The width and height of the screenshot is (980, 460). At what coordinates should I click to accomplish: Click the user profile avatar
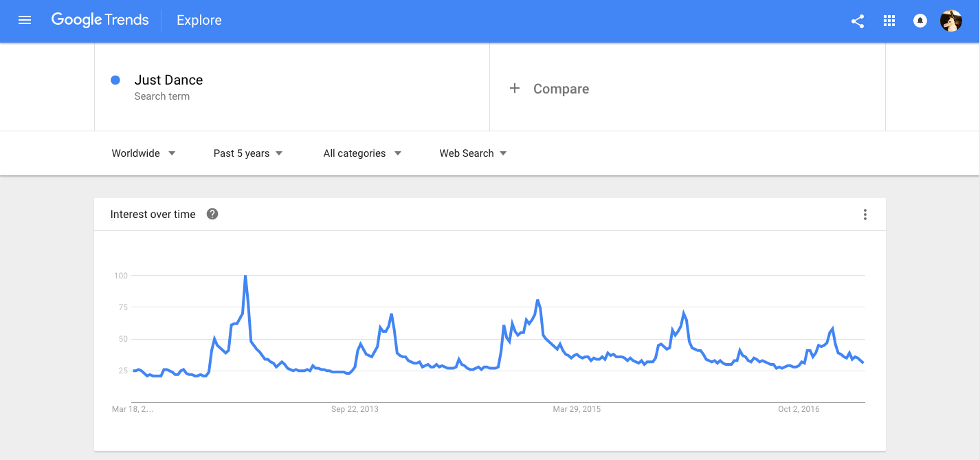[951, 21]
